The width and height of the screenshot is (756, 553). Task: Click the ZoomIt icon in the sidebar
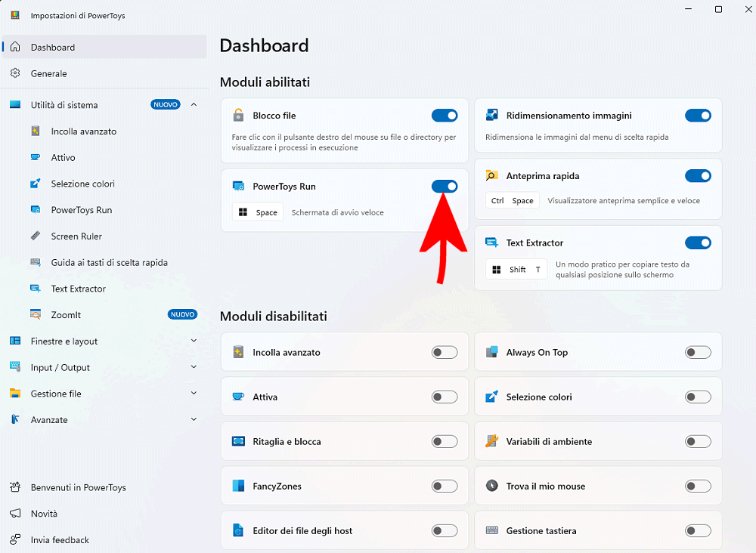click(36, 314)
